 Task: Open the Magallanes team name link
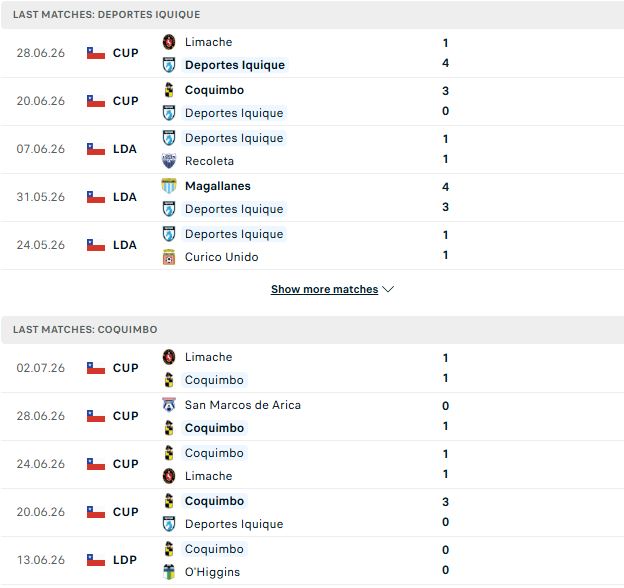pos(218,186)
